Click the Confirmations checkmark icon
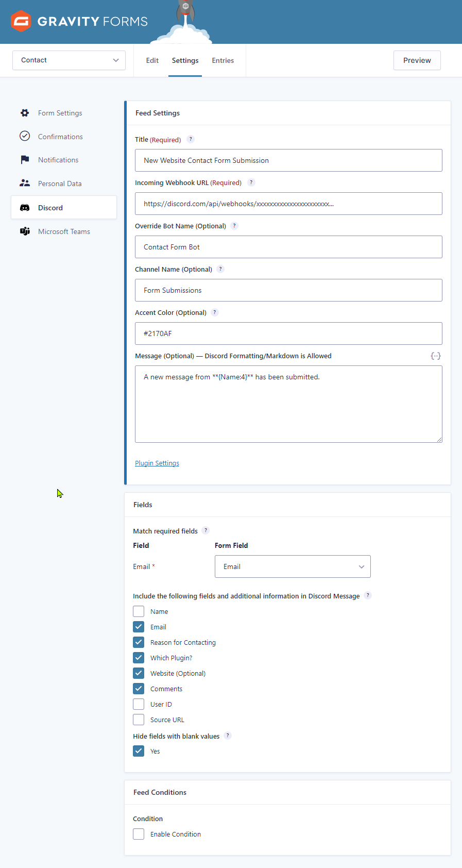Viewport: 462px width, 868px height. pyautogui.click(x=25, y=136)
